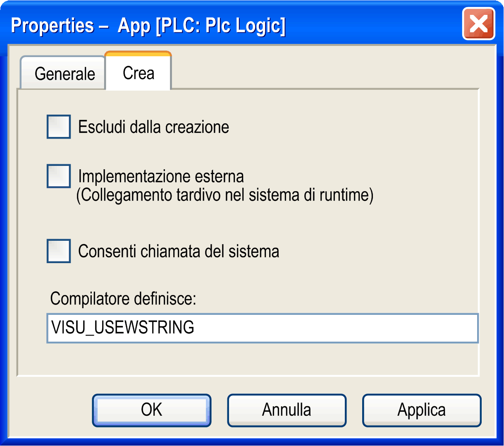This screenshot has width=504, height=446.
Task: Tick the Implementazione esterna checkbox
Action: [x=59, y=176]
